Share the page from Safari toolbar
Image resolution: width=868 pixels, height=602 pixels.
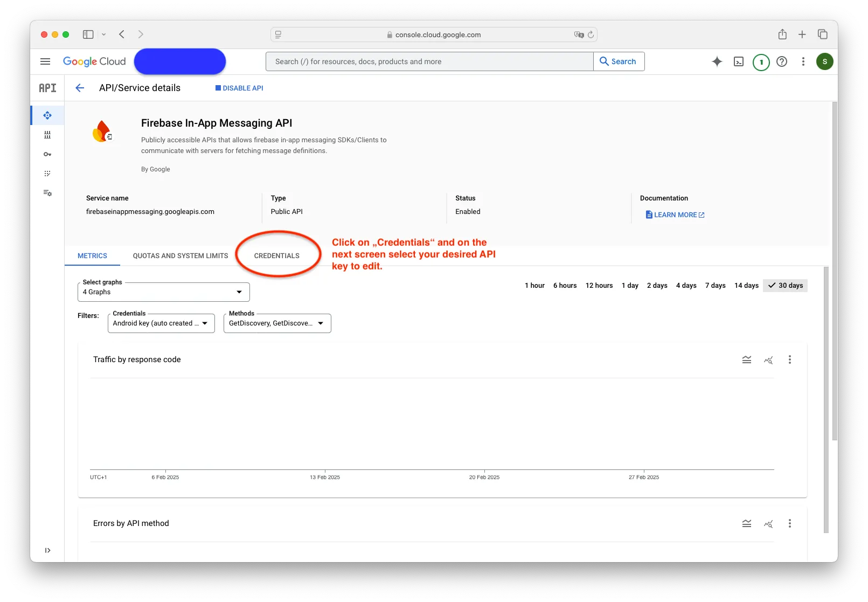coord(782,34)
